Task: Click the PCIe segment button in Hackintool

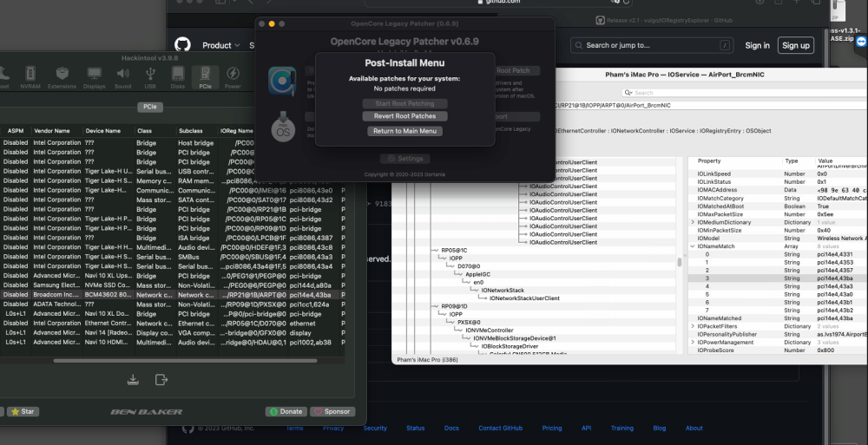Action: tap(150, 107)
